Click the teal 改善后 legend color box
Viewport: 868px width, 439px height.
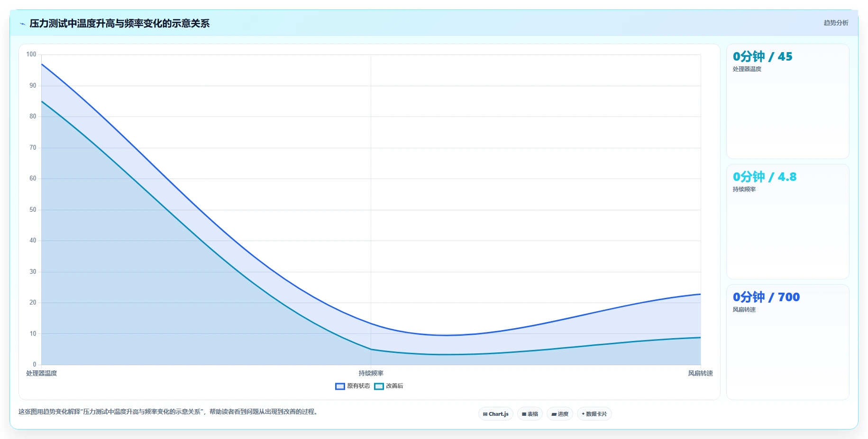tap(379, 386)
